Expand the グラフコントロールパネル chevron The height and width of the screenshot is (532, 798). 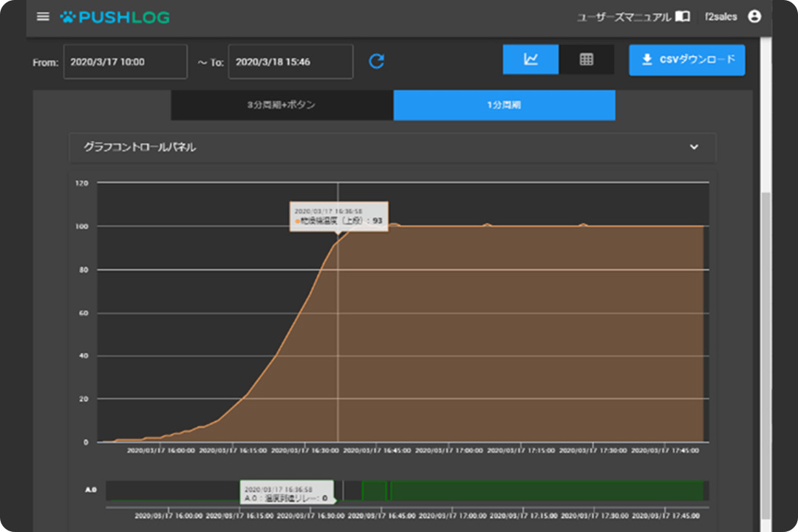(694, 147)
